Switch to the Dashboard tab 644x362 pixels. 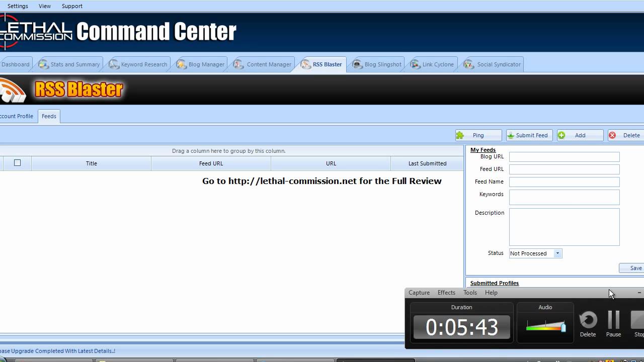point(16,64)
